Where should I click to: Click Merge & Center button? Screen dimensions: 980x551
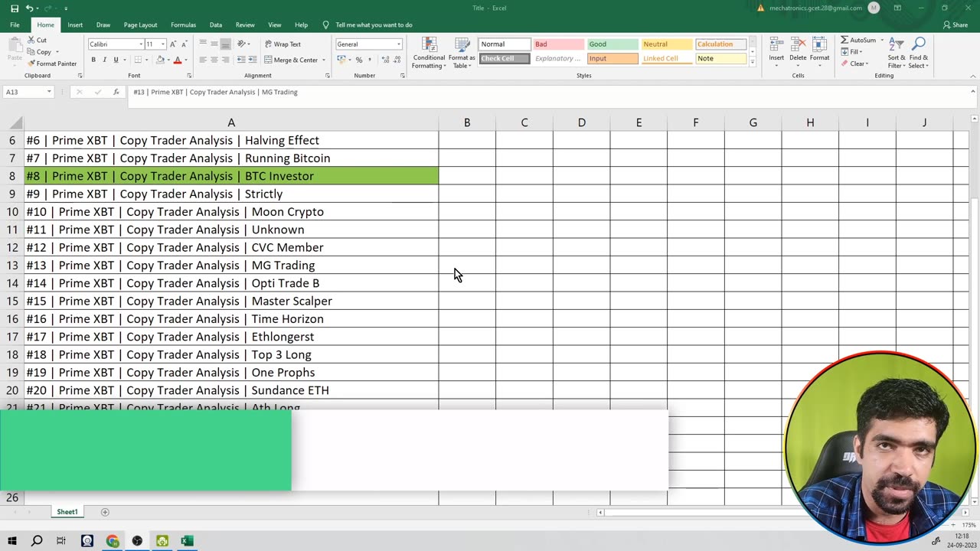coord(290,60)
